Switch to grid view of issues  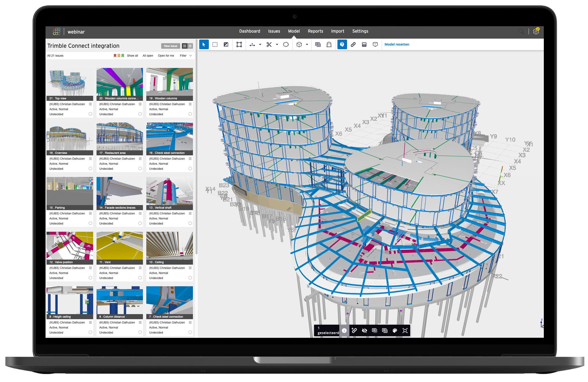(x=185, y=46)
